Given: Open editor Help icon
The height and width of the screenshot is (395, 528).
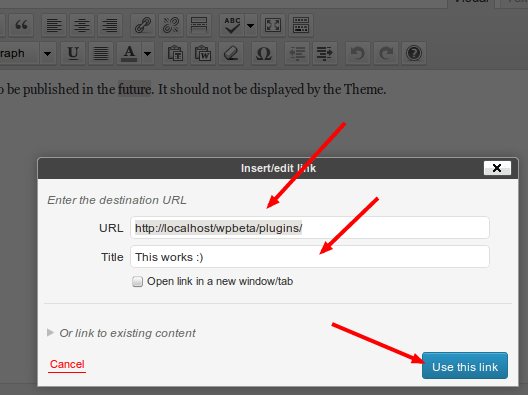Looking at the screenshot, I should pyautogui.click(x=414, y=53).
